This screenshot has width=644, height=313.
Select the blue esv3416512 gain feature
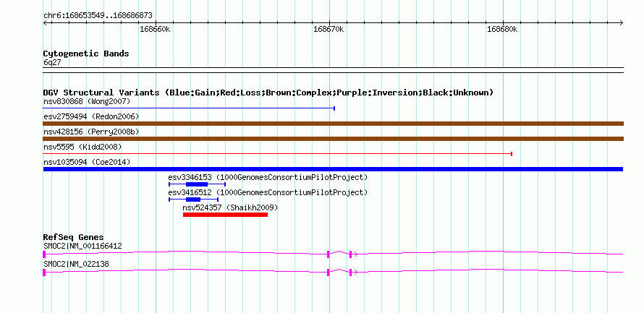(193, 200)
